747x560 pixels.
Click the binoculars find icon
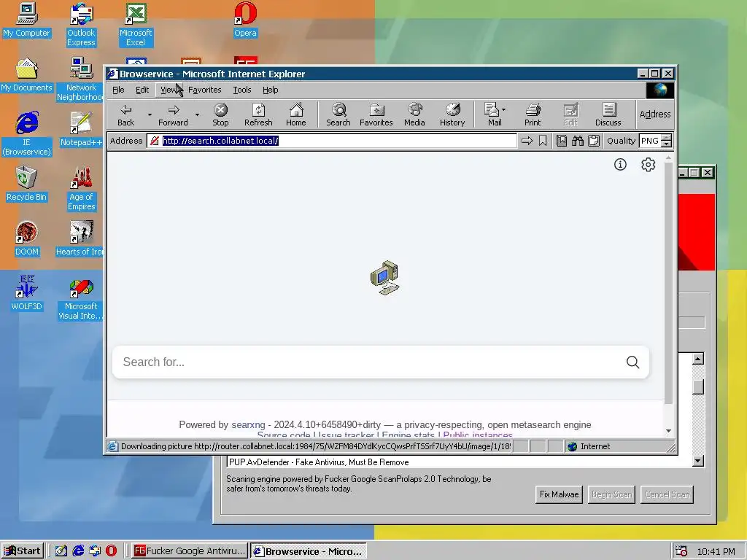pos(578,141)
